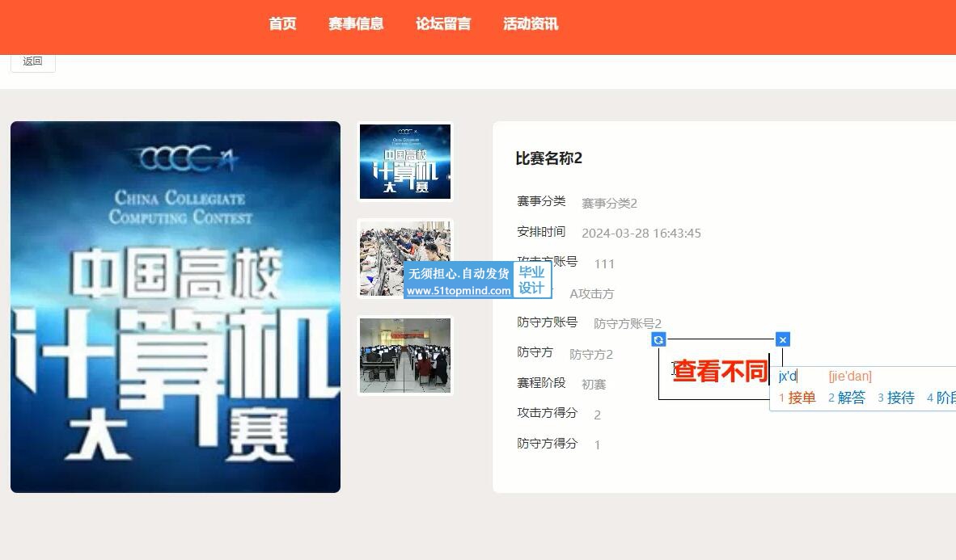Select the third thumbnail of the computer lab
The width and height of the screenshot is (956, 560).
405,356
